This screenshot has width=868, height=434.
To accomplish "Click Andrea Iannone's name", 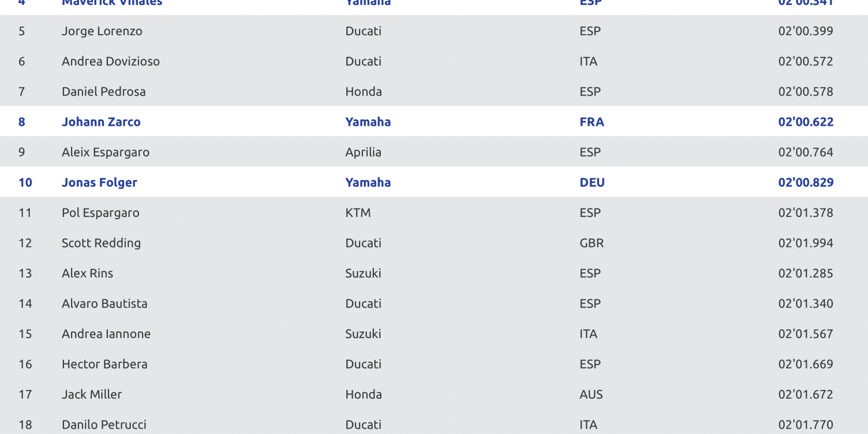I will coord(106,334).
